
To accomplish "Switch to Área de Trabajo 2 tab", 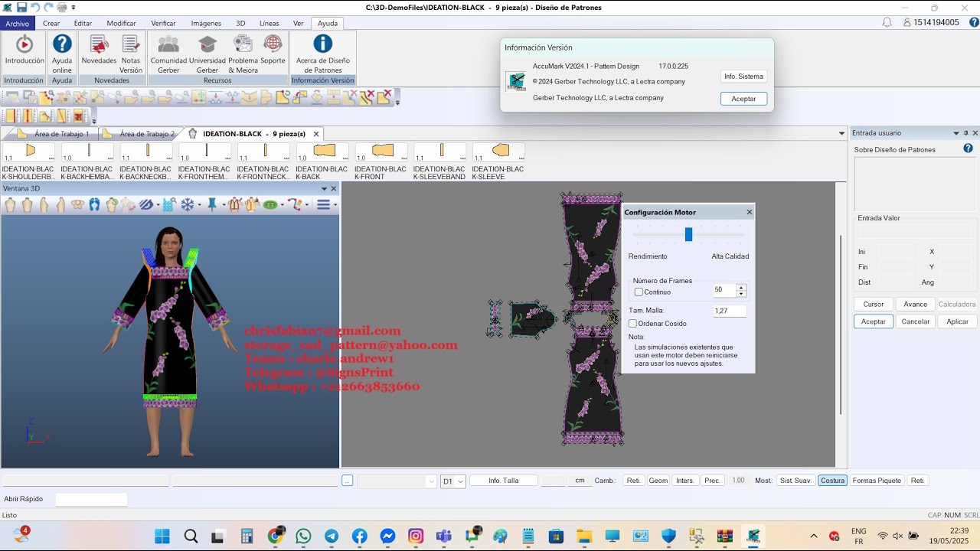I will click(147, 134).
